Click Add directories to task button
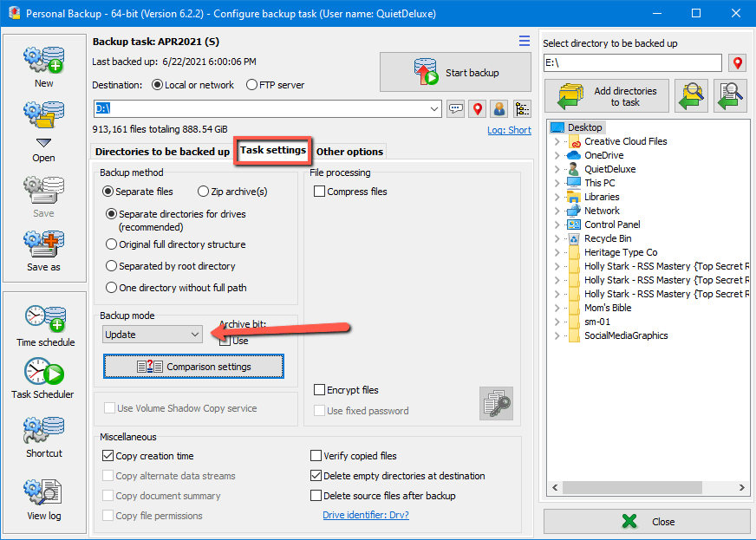Viewport: 756px width, 540px height. click(x=607, y=96)
